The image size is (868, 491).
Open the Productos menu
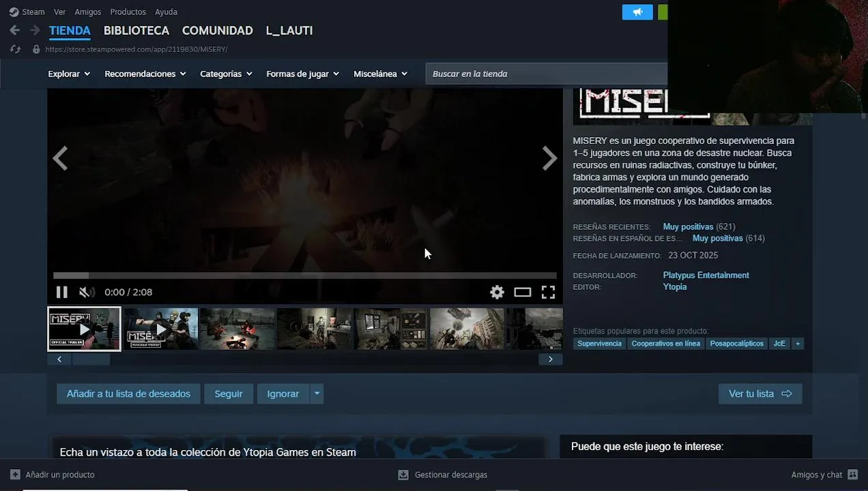pyautogui.click(x=128, y=12)
